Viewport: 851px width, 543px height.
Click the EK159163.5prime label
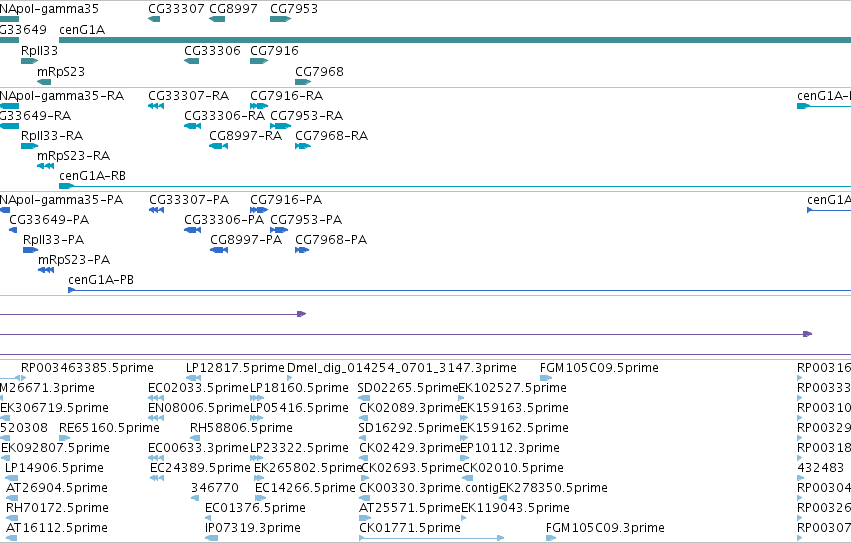(515, 408)
